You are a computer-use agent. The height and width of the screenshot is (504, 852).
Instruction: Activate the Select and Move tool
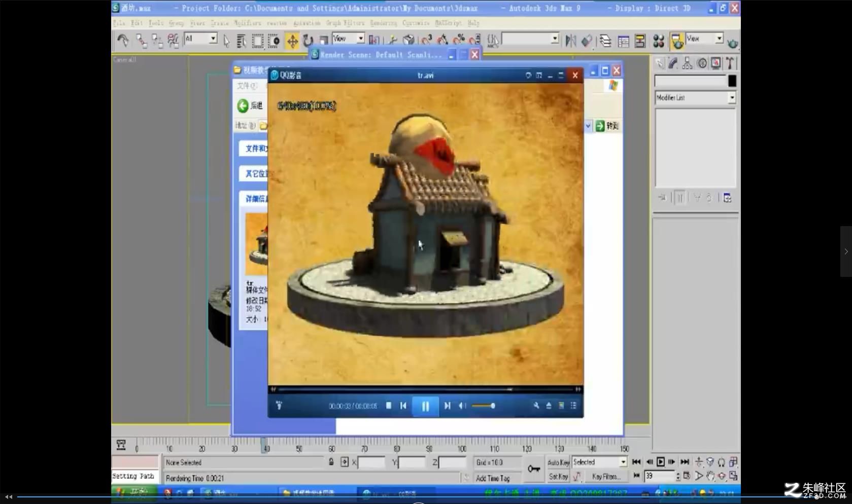tap(292, 41)
